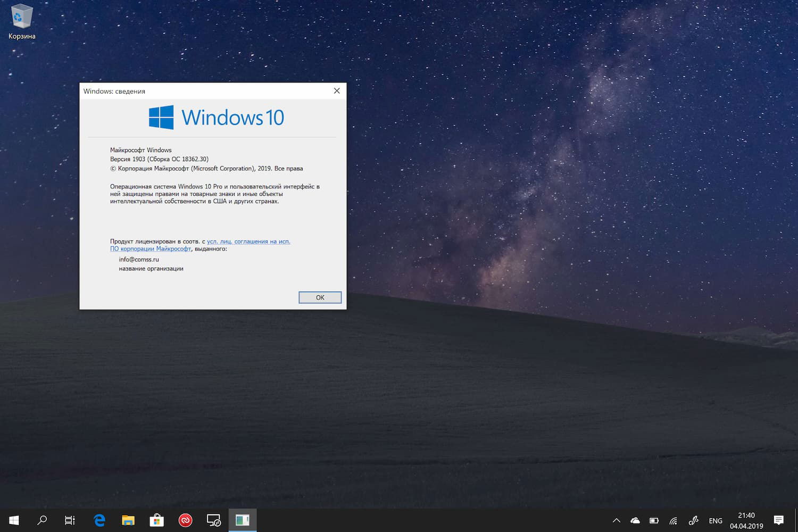Open File Explorer from the taskbar

[128, 520]
